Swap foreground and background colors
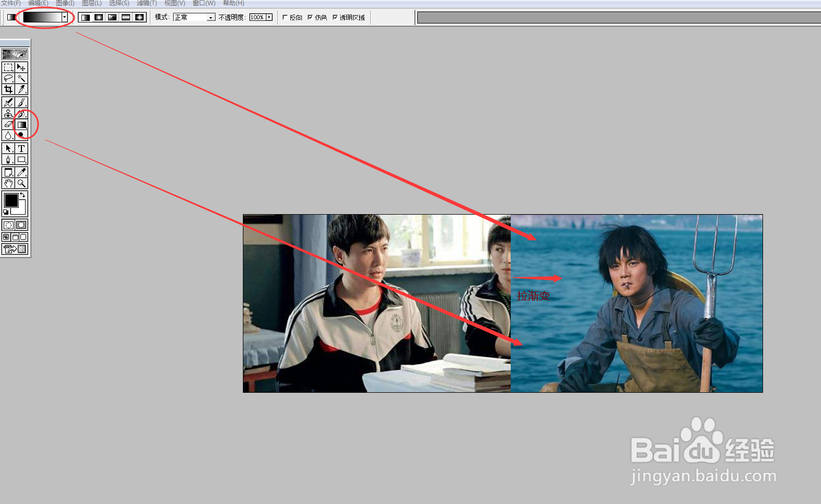The image size is (821, 504). pos(23,195)
